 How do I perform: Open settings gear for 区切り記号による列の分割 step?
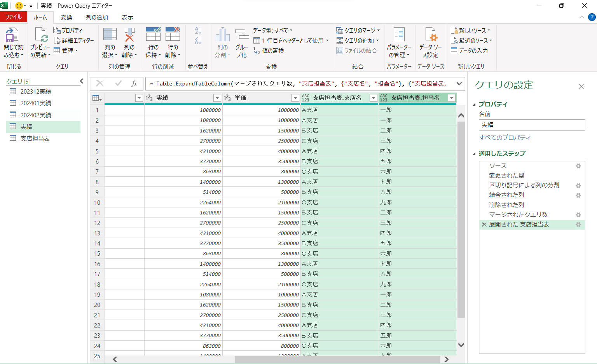tap(578, 185)
